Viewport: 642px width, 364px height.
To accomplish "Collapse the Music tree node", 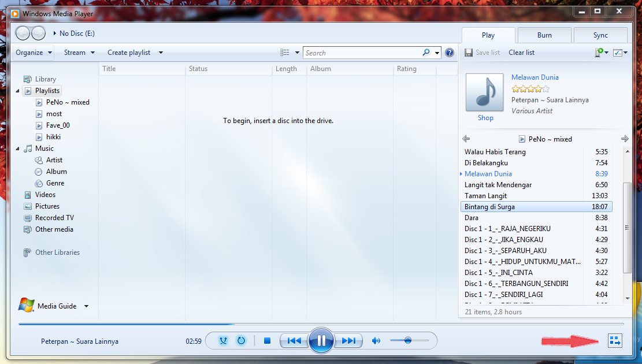I will (x=17, y=148).
